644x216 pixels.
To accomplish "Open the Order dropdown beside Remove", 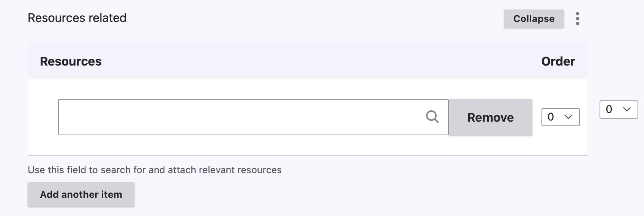I will point(560,117).
